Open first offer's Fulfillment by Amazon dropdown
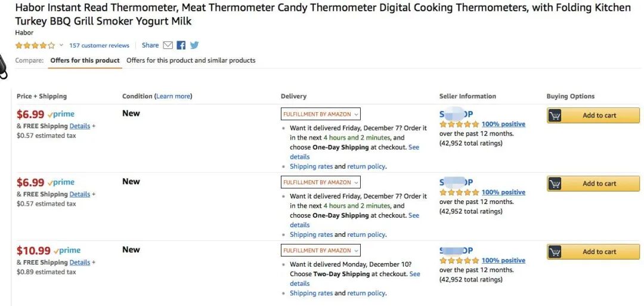The image size is (644, 306). click(321, 114)
